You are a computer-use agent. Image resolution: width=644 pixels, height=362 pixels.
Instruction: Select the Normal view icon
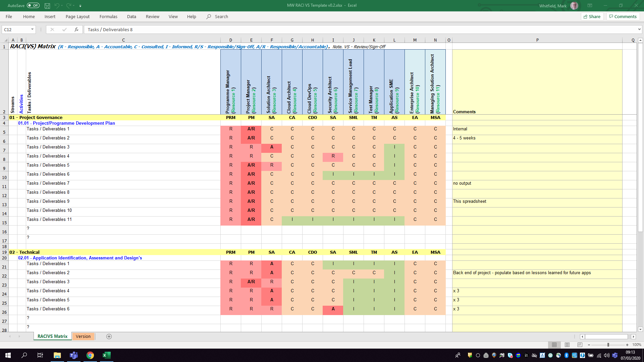point(554,345)
